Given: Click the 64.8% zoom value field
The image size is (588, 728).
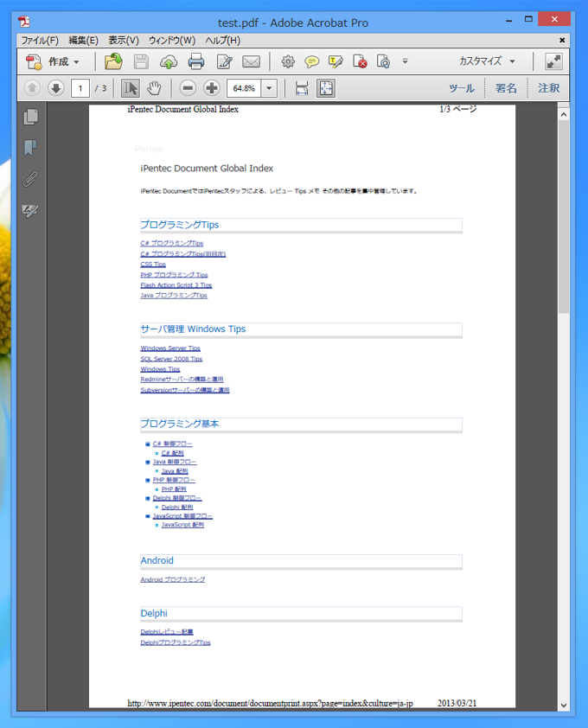Looking at the screenshot, I should pos(245,88).
